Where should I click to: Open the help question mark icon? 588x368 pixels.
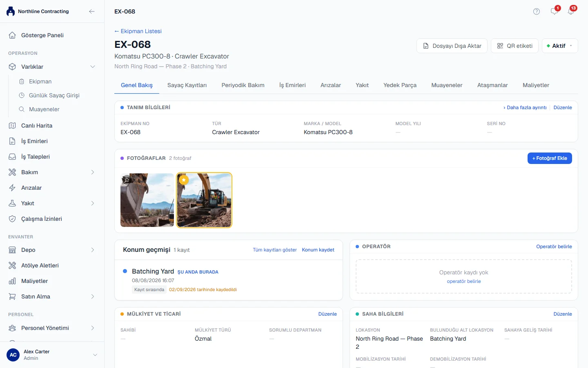(537, 11)
